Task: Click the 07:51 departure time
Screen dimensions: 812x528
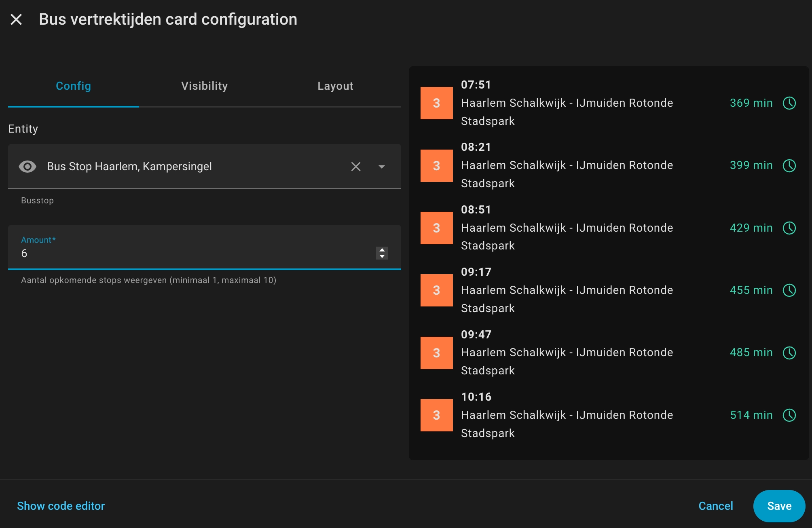Action: (476, 85)
